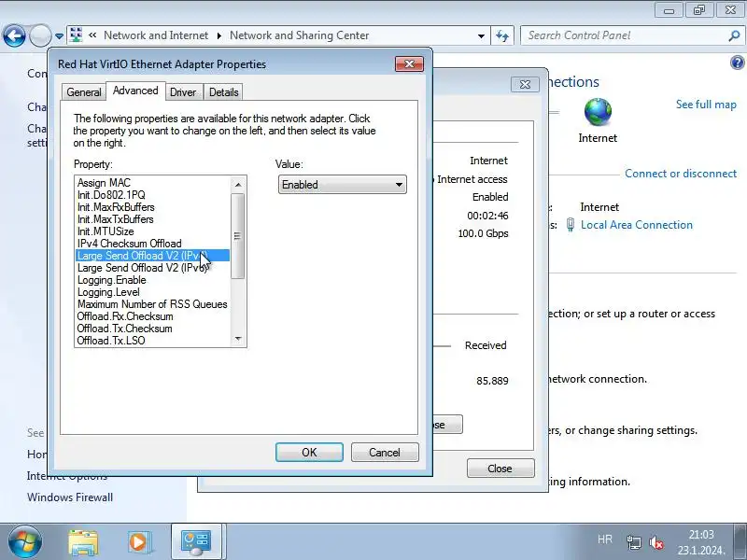
Task: Click the Property list scroll down arrow
Action: [x=238, y=339]
